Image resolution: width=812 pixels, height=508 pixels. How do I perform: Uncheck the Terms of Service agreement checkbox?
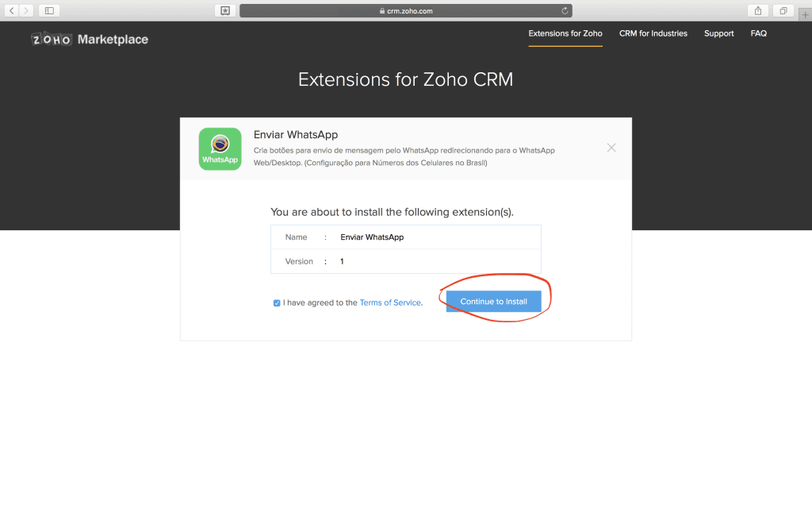(277, 302)
